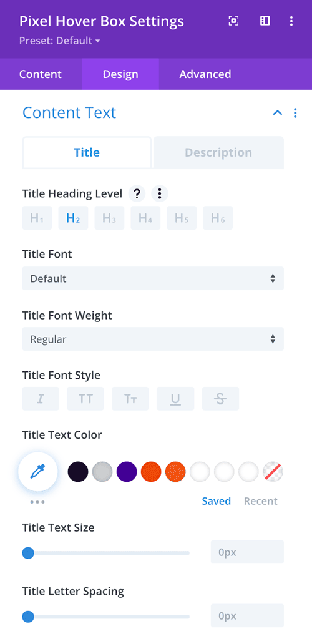Open Title Heading Level three-dot options
The height and width of the screenshot is (644, 312).
[160, 193]
